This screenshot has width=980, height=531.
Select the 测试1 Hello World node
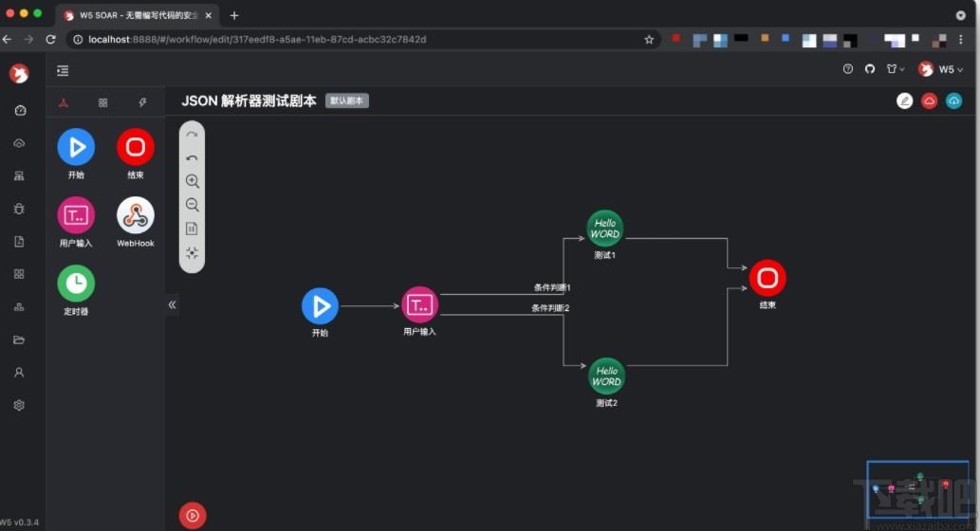tap(604, 229)
